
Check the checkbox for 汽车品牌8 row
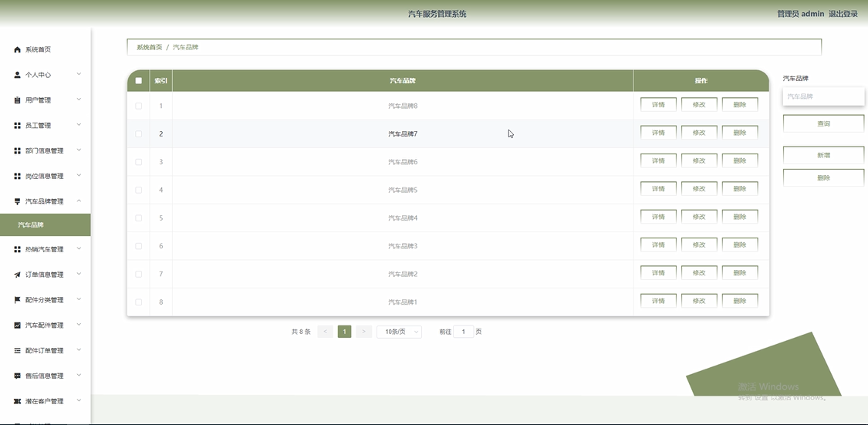pos(138,106)
